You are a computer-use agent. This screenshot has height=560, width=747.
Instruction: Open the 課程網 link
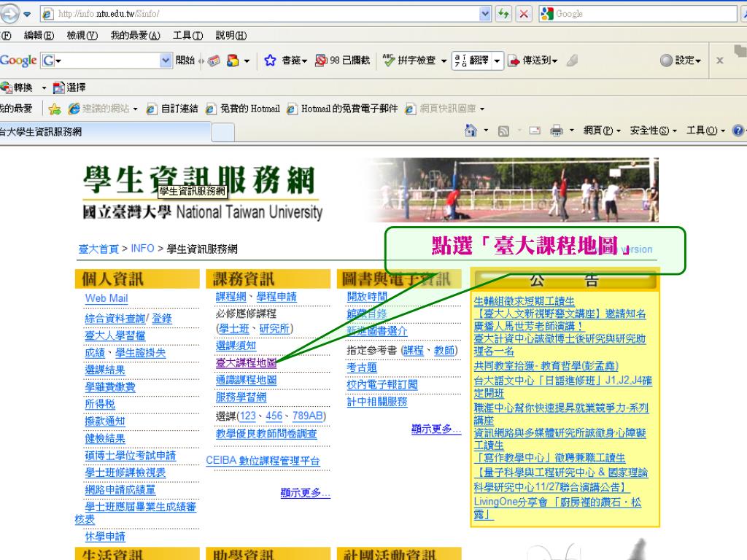click(231, 297)
